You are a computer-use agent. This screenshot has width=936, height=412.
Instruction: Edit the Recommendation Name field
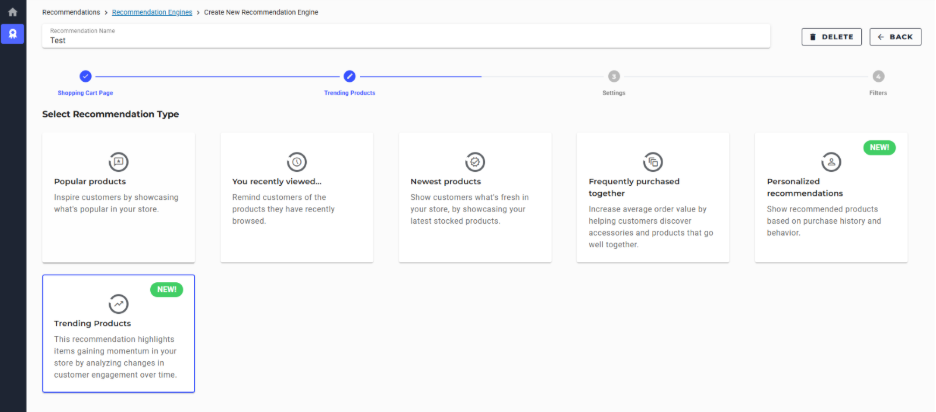pos(406,36)
